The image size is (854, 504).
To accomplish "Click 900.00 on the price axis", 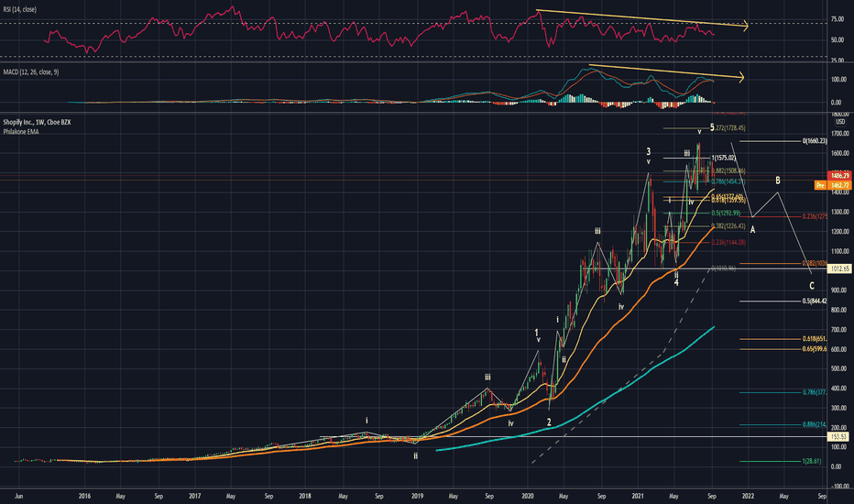I will tap(839, 290).
